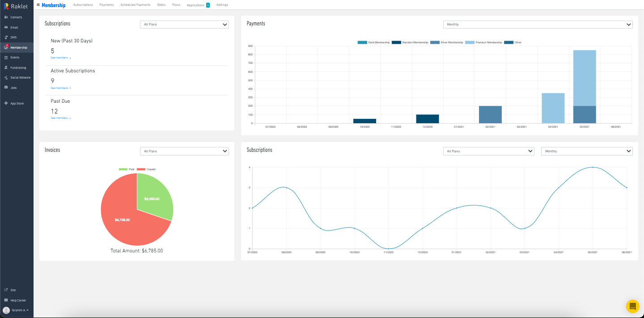Image resolution: width=644 pixels, height=318 pixels.
Task: Switch to the Scheduled Payments tab
Action: pyautogui.click(x=136, y=5)
